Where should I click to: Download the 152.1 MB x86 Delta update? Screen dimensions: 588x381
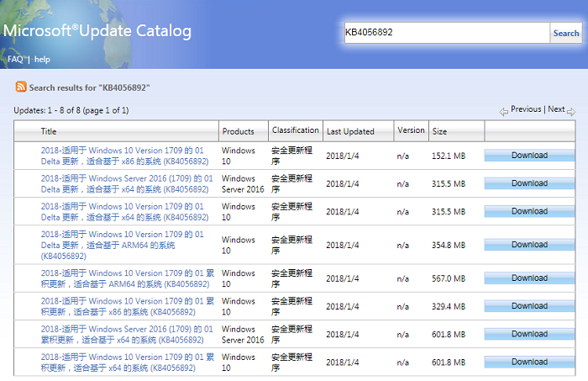pos(529,156)
